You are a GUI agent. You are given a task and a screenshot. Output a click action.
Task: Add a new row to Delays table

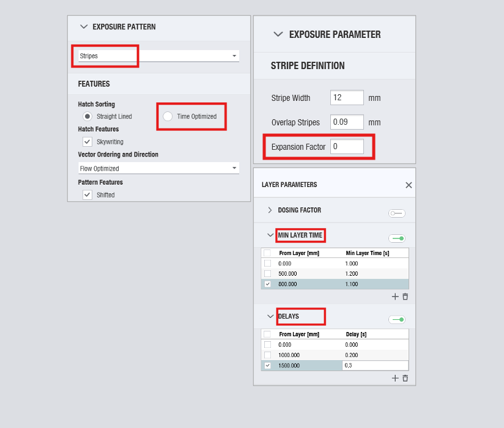395,378
